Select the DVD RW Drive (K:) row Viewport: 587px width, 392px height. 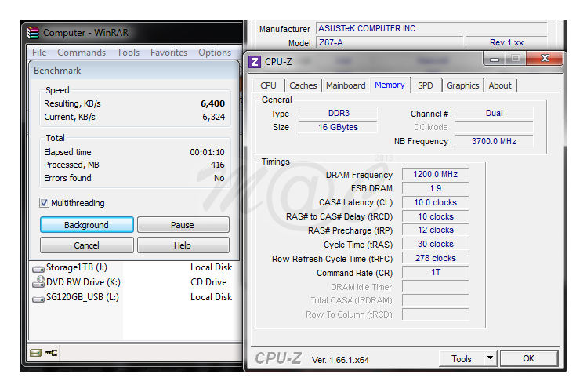point(132,282)
